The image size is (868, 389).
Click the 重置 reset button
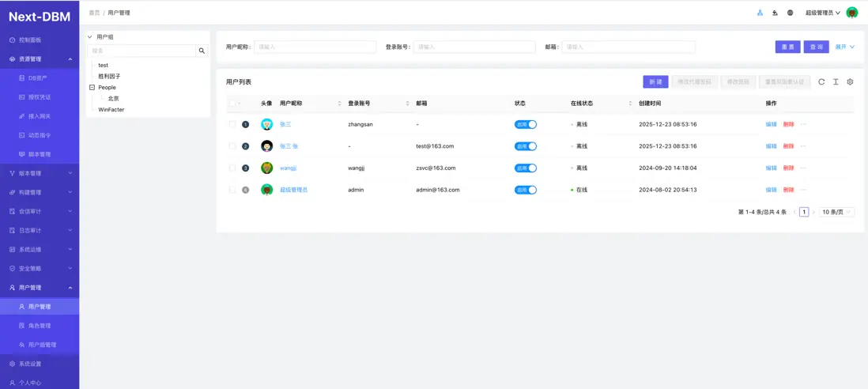pos(787,47)
